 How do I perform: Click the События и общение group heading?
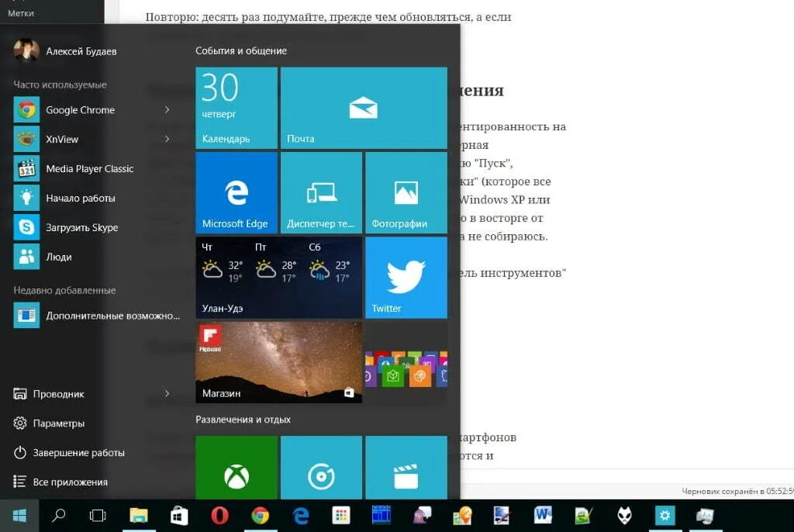coord(241,50)
